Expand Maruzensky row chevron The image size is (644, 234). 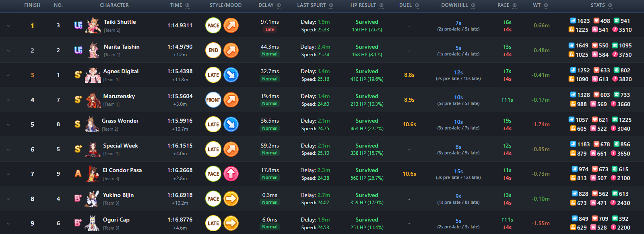click(x=8, y=100)
